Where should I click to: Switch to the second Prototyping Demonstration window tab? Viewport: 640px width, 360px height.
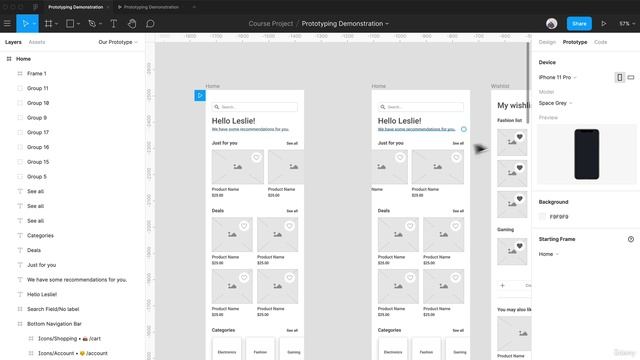(149, 7)
